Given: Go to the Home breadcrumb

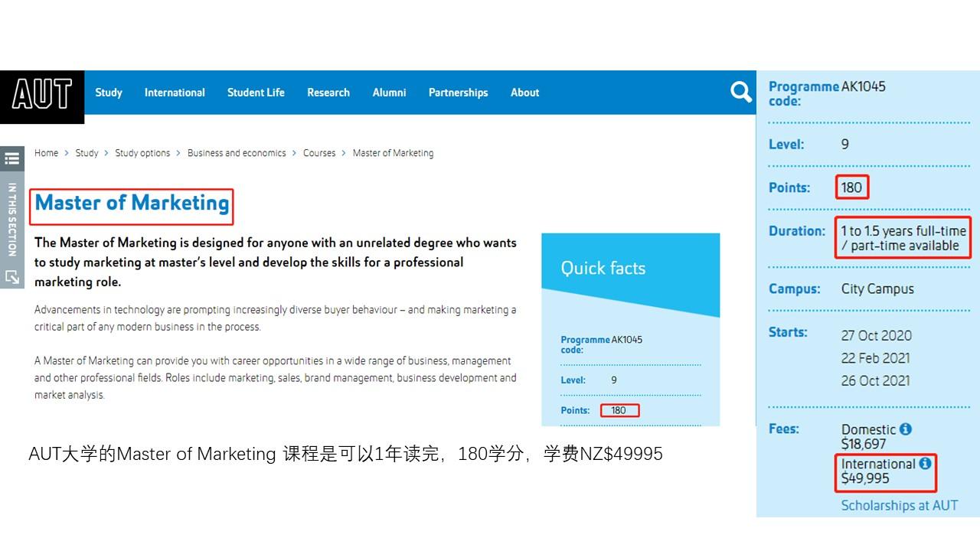Looking at the screenshot, I should pos(46,153).
